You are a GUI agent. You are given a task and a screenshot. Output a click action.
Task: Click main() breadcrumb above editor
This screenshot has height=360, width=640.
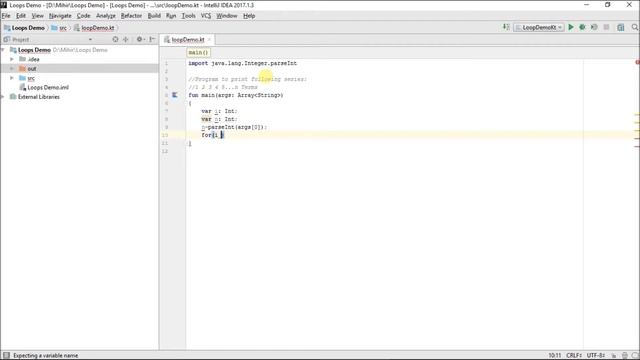(198, 53)
